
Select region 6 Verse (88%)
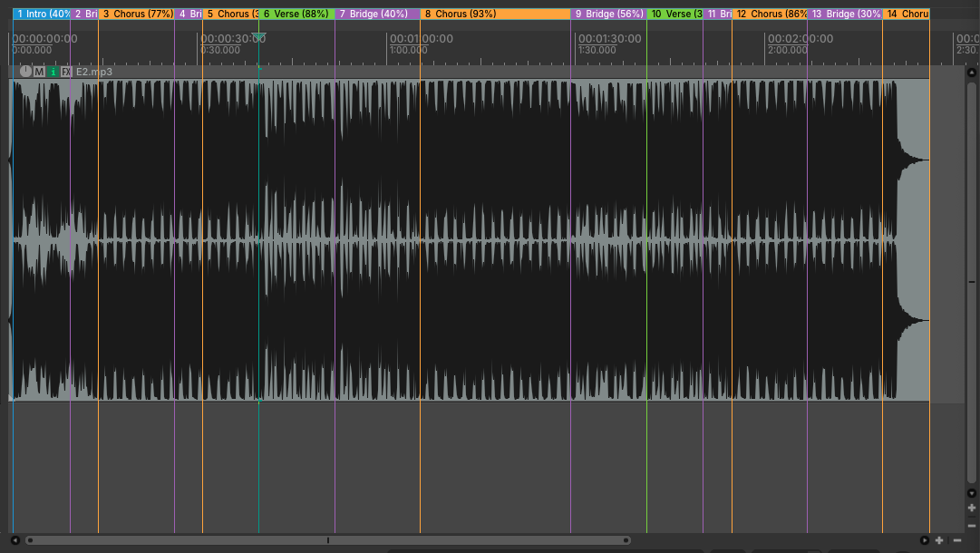click(296, 14)
